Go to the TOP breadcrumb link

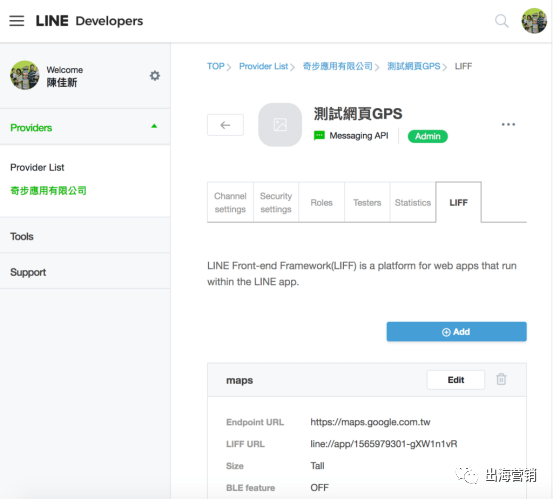pos(216,66)
